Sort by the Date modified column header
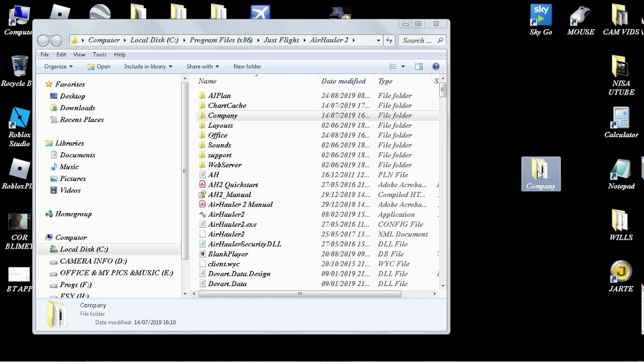This screenshot has width=644, height=362. click(346, 81)
